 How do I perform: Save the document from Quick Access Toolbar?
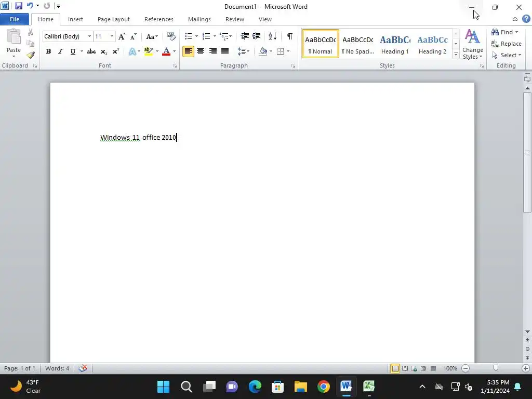pyautogui.click(x=18, y=6)
